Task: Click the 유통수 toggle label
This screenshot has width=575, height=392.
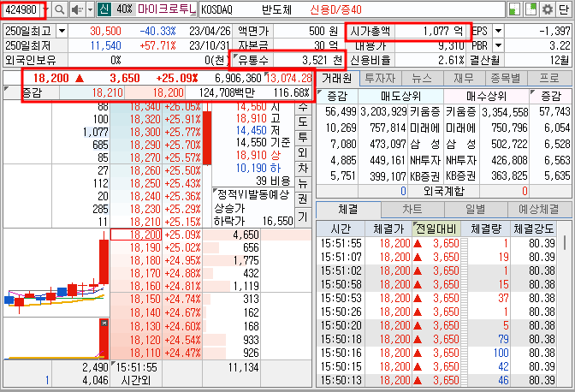Action: click(x=253, y=60)
